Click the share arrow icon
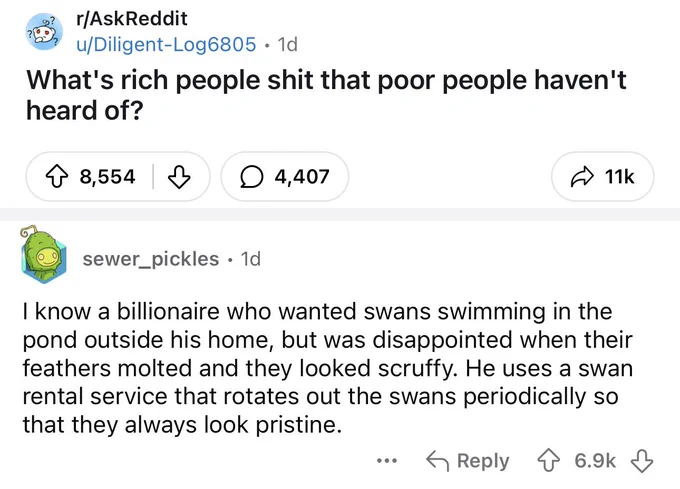 click(582, 176)
